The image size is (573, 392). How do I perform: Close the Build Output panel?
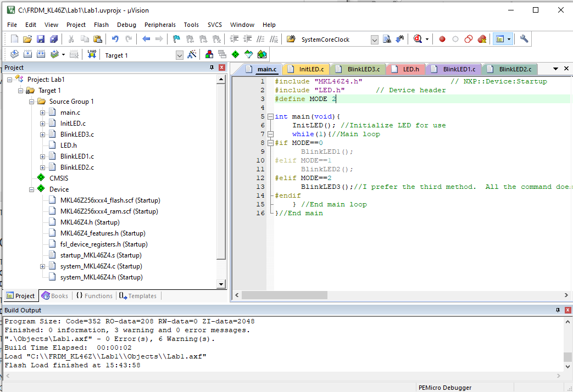[x=567, y=311]
